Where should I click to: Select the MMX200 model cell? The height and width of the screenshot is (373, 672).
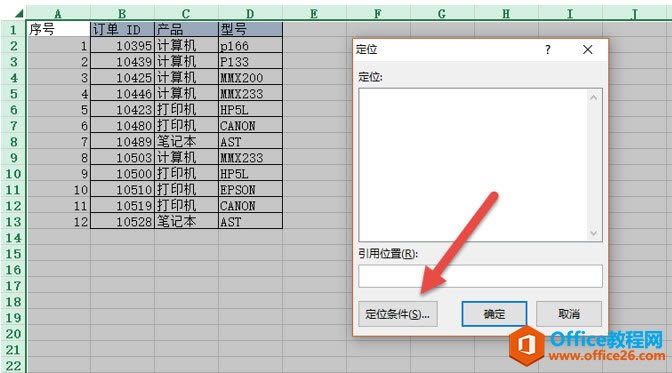tap(250, 77)
